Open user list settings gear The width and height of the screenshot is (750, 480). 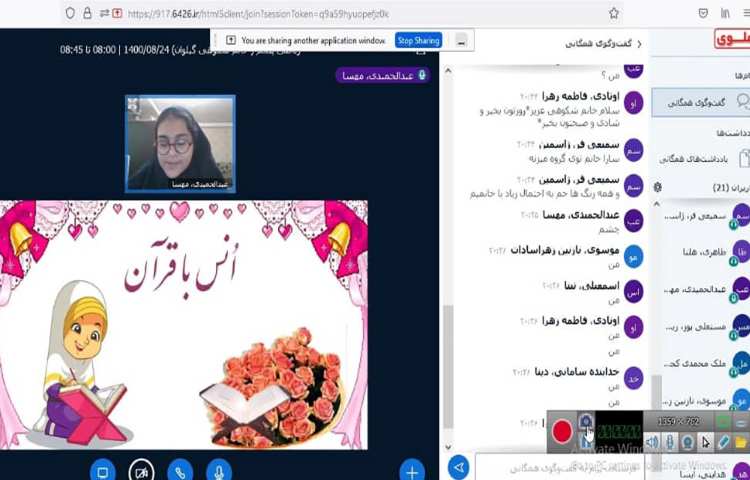658,187
